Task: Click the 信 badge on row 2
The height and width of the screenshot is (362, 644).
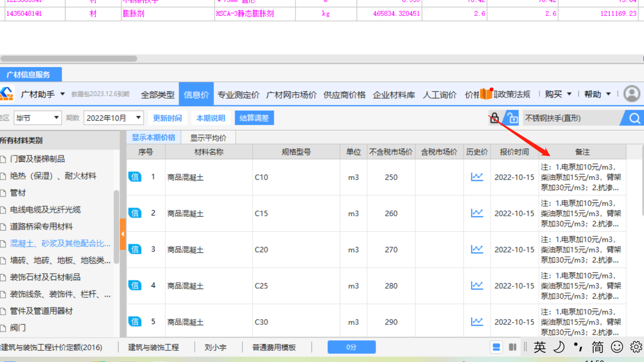Action: tap(135, 213)
